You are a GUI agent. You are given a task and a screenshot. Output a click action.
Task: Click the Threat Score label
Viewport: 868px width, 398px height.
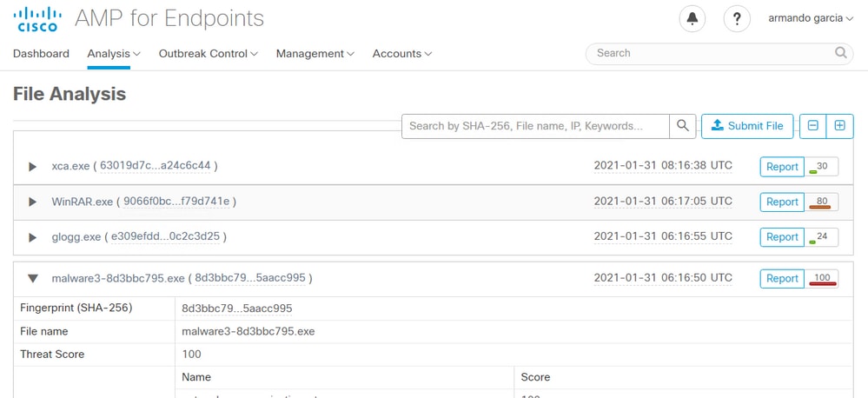[x=52, y=355]
